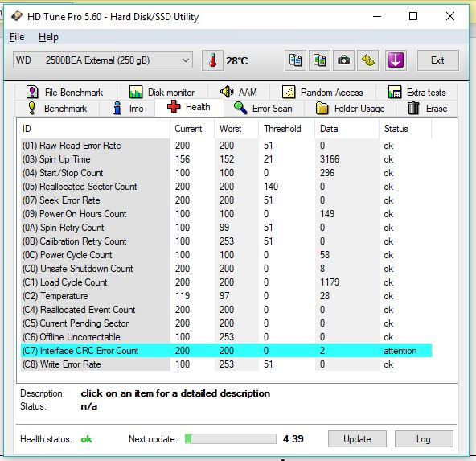Select the Power Cycle Count row
This screenshot has width=476, height=461.
227,255
